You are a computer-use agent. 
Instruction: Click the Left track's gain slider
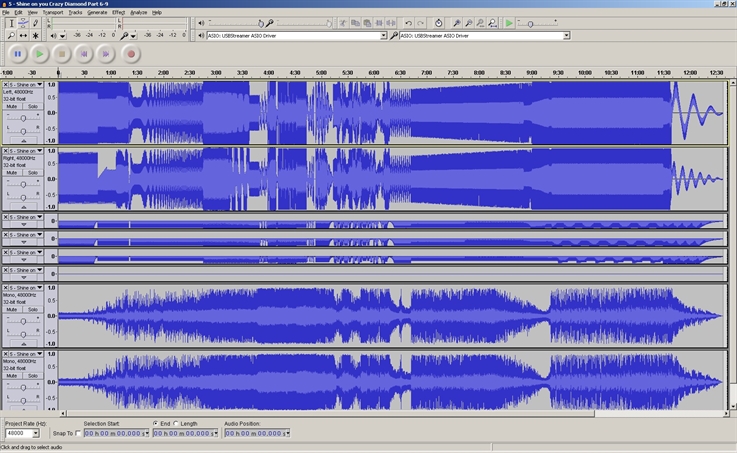[22, 116]
